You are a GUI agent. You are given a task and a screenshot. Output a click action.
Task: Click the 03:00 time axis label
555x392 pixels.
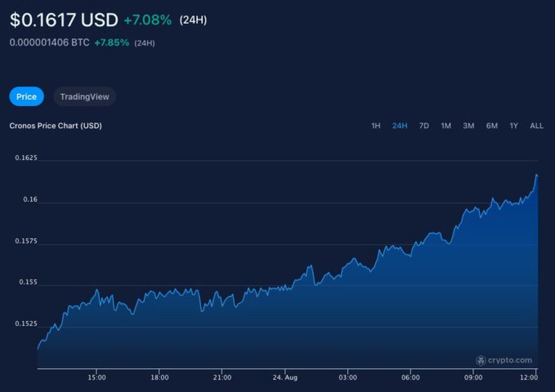(348, 377)
